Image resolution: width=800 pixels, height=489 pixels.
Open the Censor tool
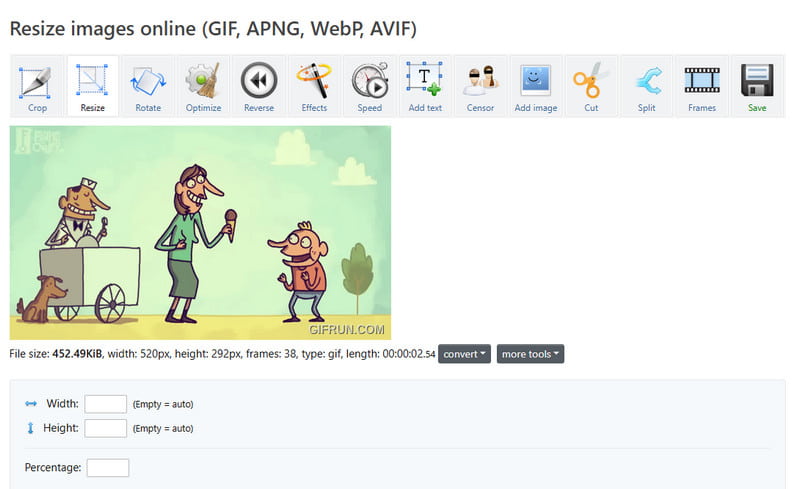point(480,86)
